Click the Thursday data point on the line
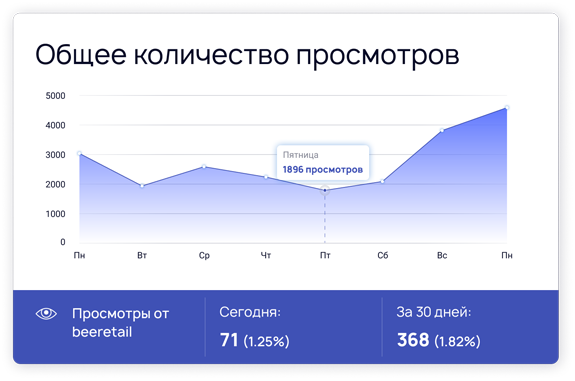 point(266,177)
